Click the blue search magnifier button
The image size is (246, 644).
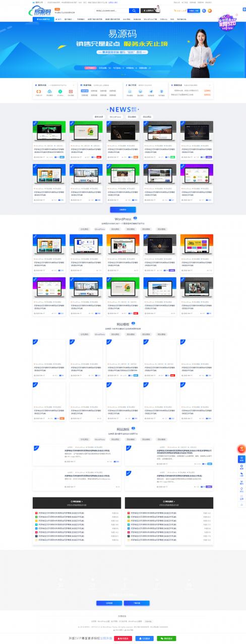[x=134, y=10]
